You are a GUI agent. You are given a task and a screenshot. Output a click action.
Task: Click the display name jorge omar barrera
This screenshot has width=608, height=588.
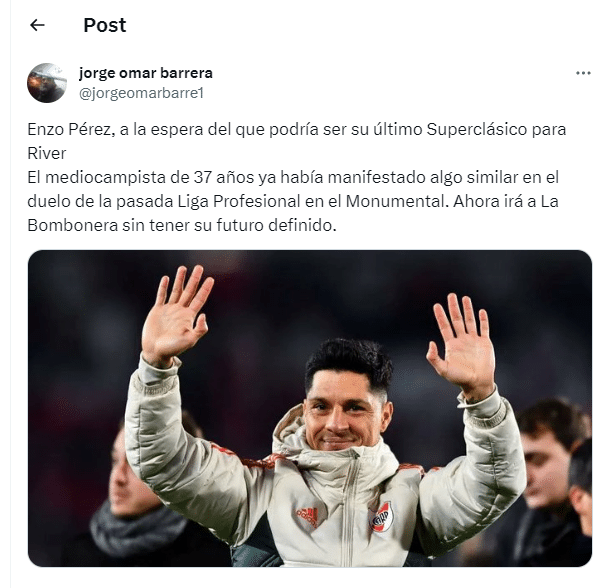pos(146,73)
